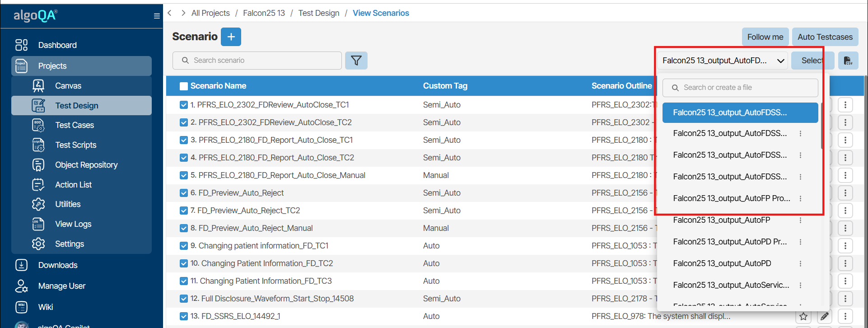
Task: Open options for Falcon25 13_output_AutoFP Pro...
Action: (x=800, y=198)
